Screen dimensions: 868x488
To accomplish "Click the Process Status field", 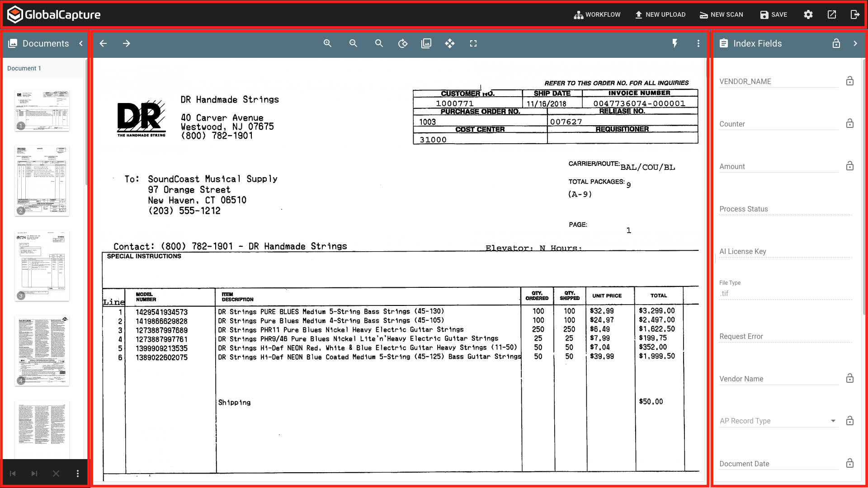I will click(786, 209).
